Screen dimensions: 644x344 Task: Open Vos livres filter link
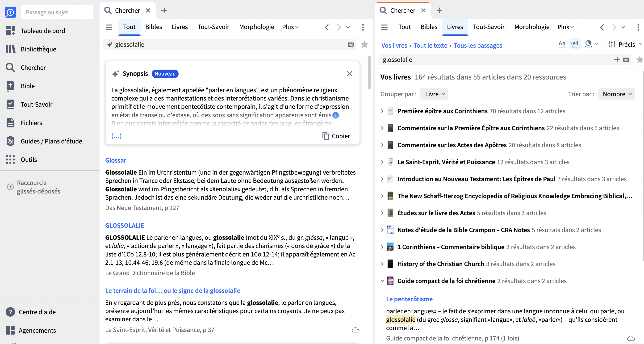[x=394, y=46]
